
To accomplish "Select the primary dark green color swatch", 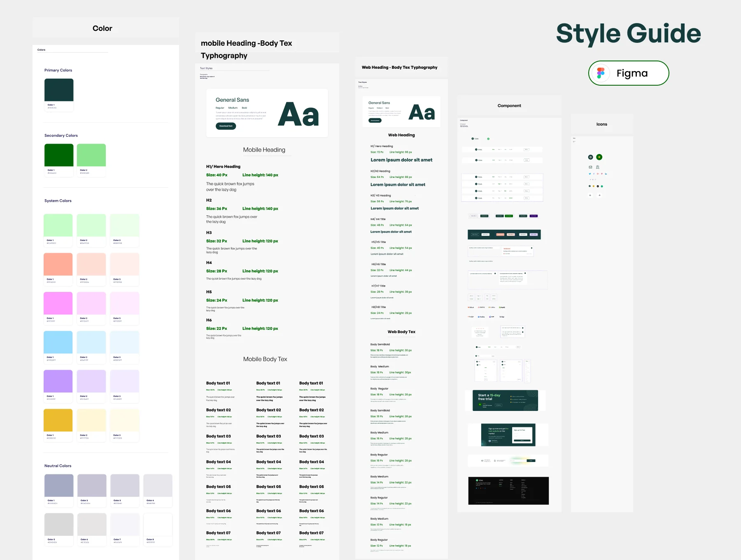I will click(x=59, y=90).
